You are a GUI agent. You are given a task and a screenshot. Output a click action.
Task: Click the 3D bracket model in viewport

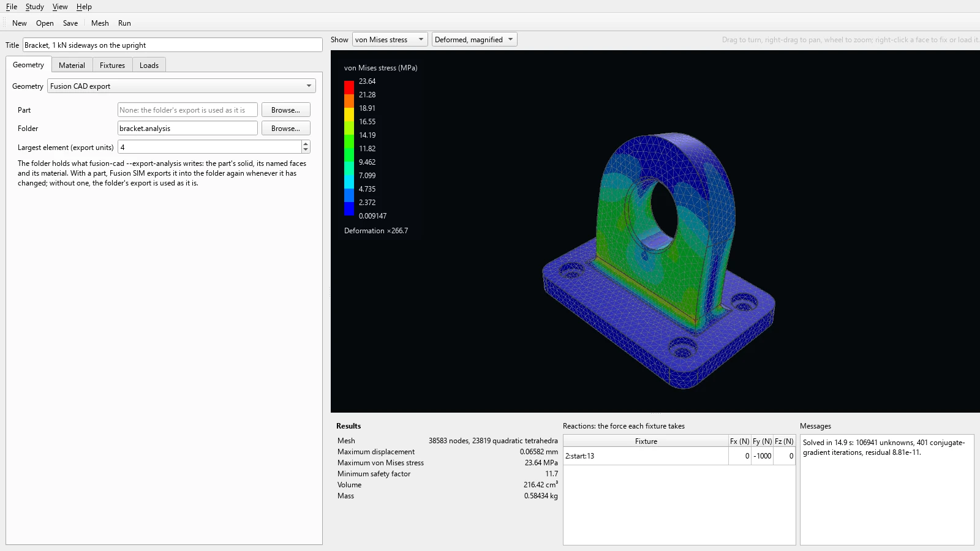(x=658, y=260)
